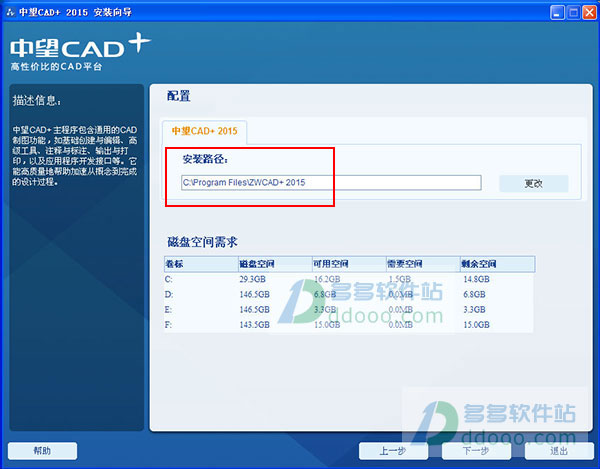Viewport: 600px width, 469px height.
Task: Click the 安装路径 label
Action: tap(205, 159)
